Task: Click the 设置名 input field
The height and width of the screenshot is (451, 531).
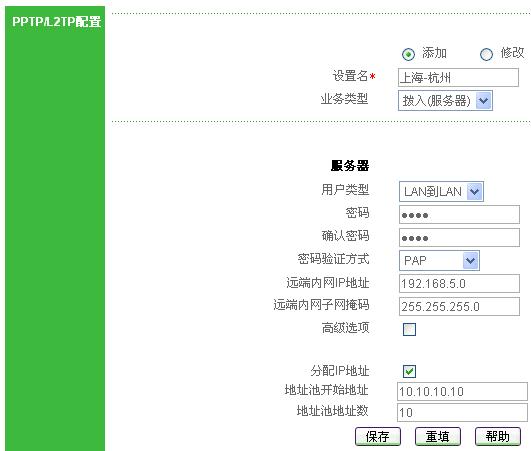Action: (x=458, y=78)
